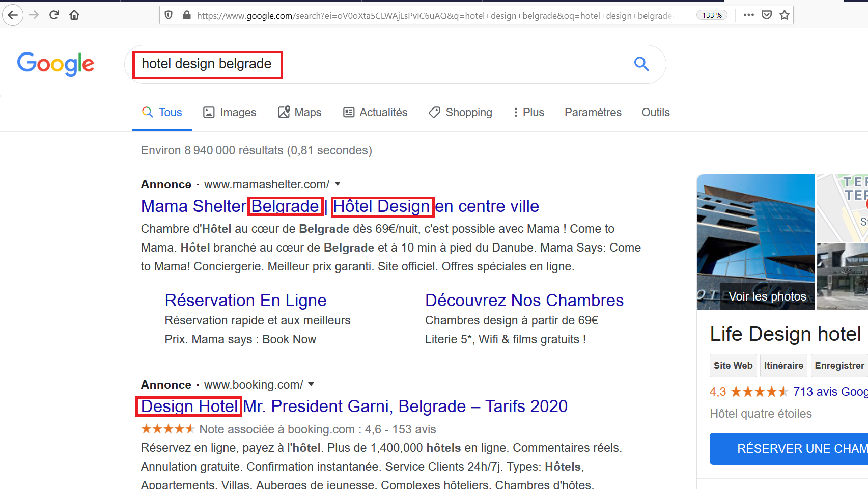This screenshot has height=489, width=868.
Task: Open the page actions three-dot menu
Action: coord(748,15)
